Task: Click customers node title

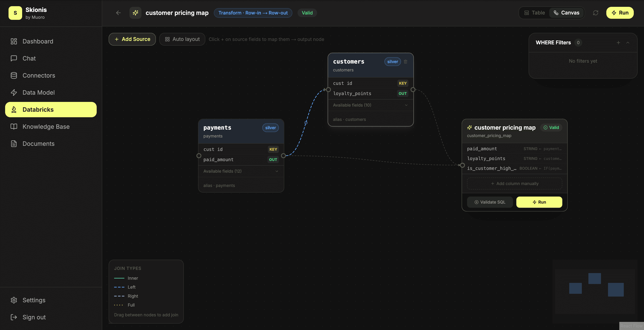Action: tap(348, 62)
